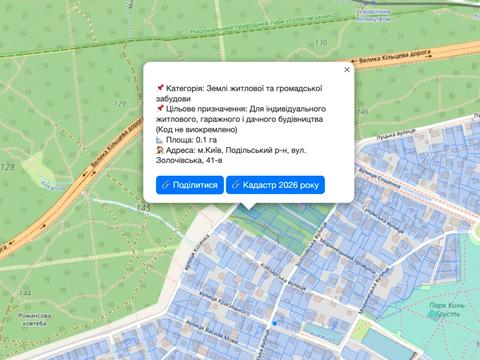Image resolution: width=480 pixels, height=360 pixels.
Task: Click forest quarter number 128 label
Action: (8, 166)
